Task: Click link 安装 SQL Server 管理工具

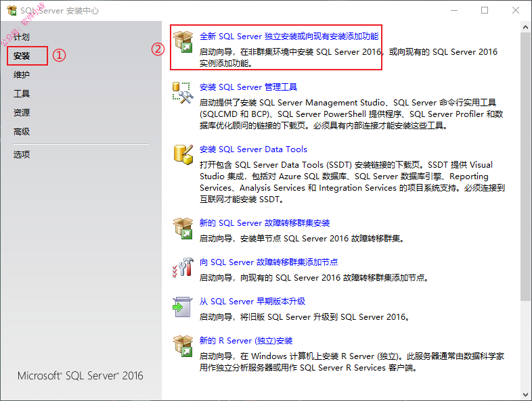Action: (248, 87)
